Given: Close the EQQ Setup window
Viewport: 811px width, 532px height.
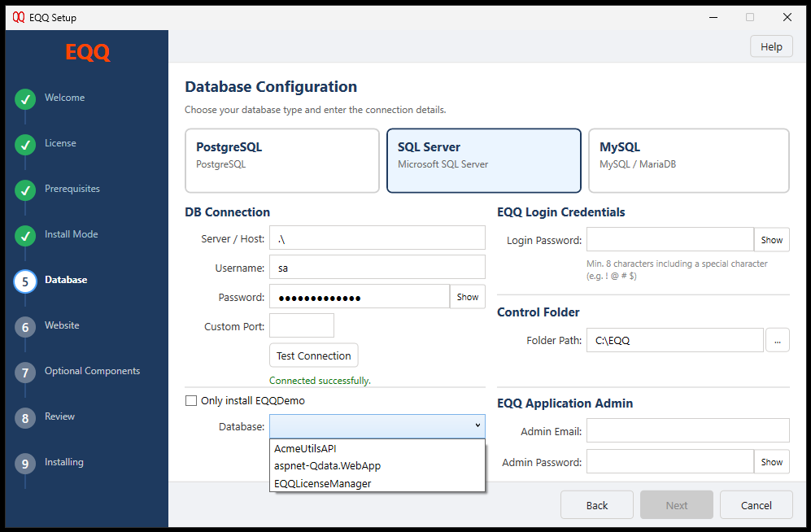Looking at the screenshot, I should pyautogui.click(x=787, y=17).
